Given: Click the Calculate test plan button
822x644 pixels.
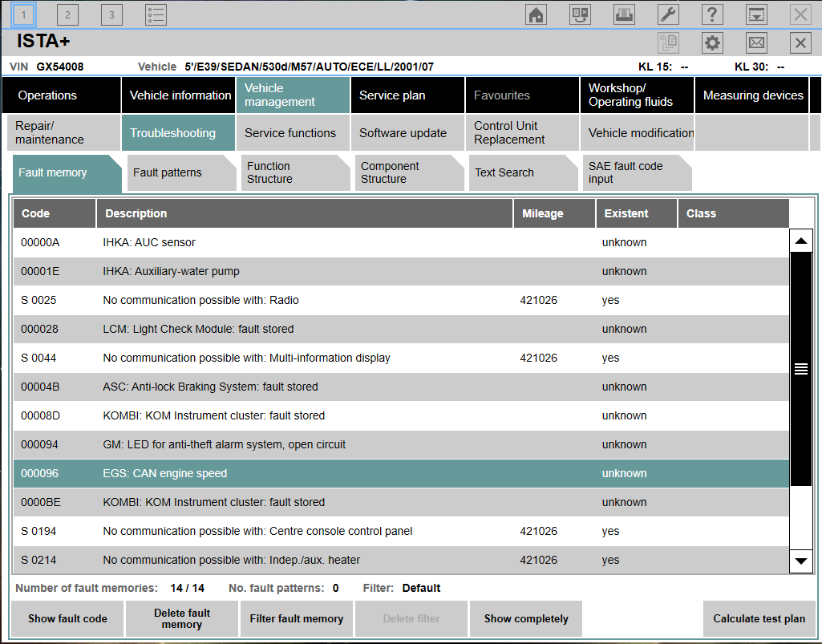Looking at the screenshot, I should coord(759,618).
